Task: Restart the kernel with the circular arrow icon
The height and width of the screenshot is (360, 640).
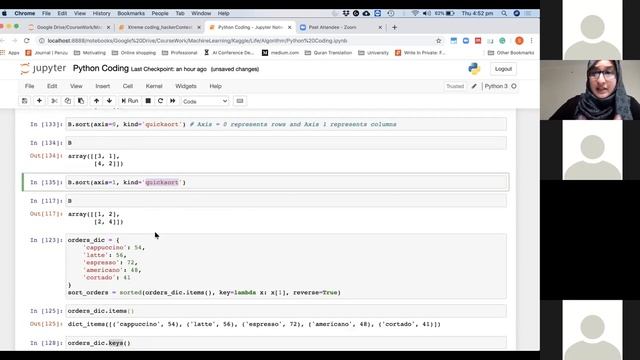Action: pos(160,101)
